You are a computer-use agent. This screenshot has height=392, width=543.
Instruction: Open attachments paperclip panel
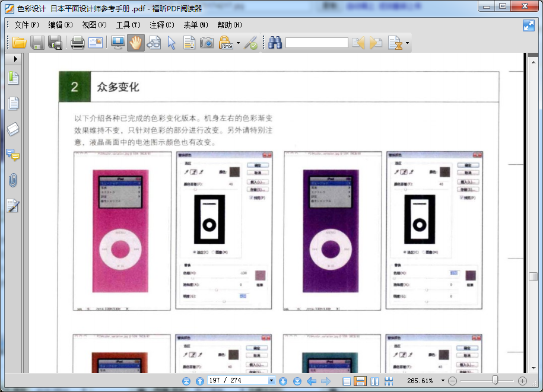pos(13,180)
